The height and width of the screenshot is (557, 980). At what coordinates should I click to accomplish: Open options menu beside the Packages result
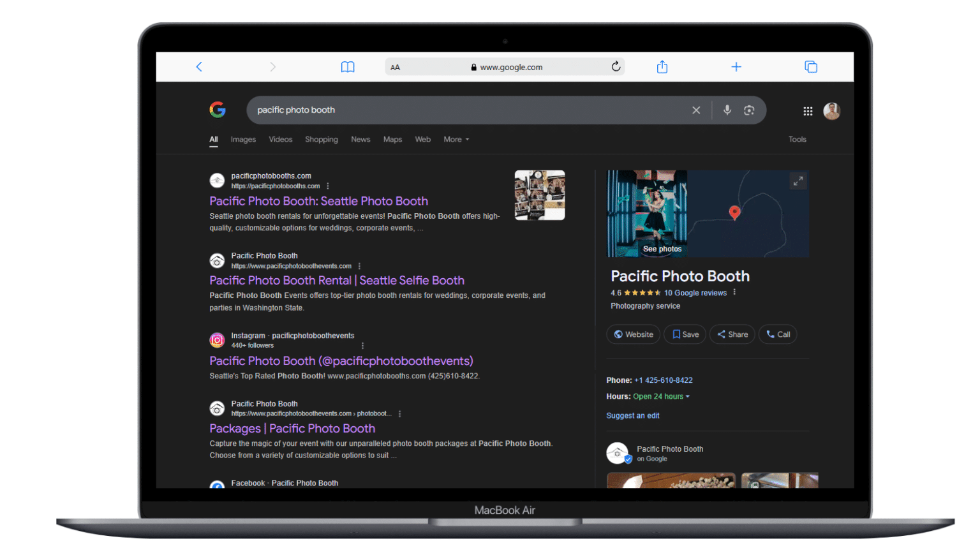(400, 413)
